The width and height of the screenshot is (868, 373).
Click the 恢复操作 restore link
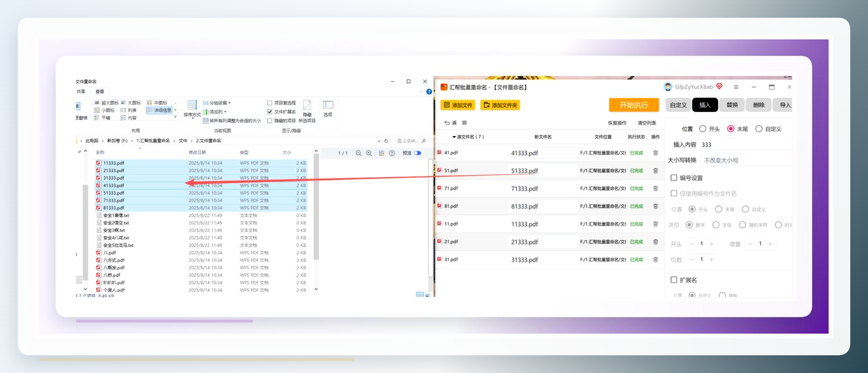tap(617, 123)
